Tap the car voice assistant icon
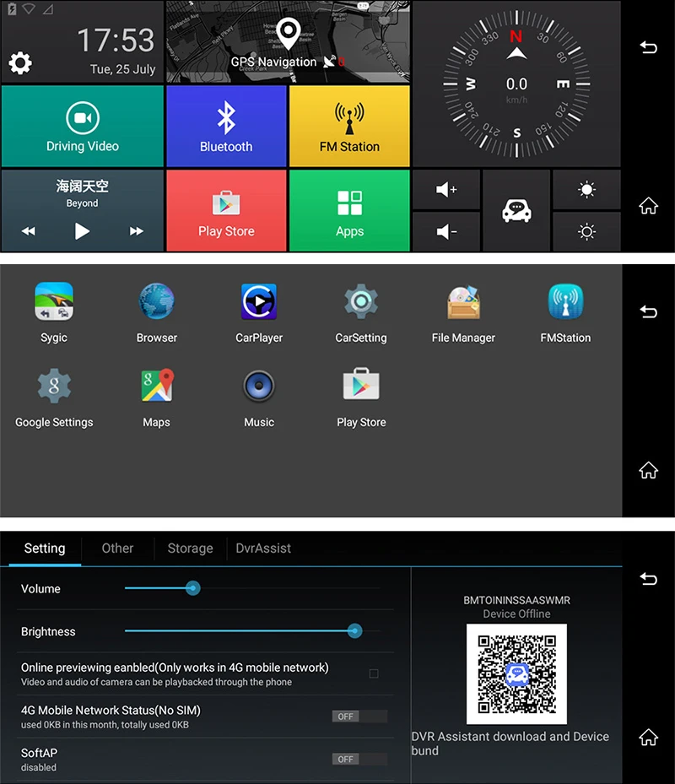This screenshot has height=784, width=675. [x=516, y=210]
